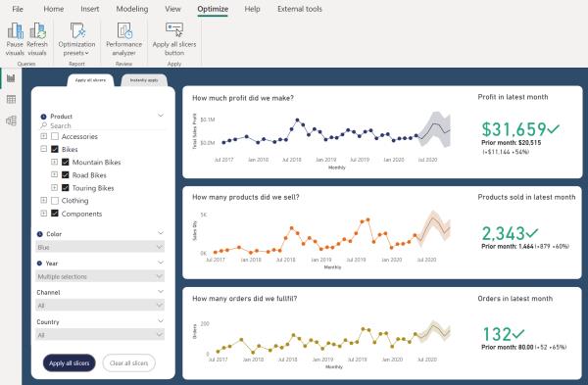Click the 2,343 products sold value

click(x=504, y=233)
